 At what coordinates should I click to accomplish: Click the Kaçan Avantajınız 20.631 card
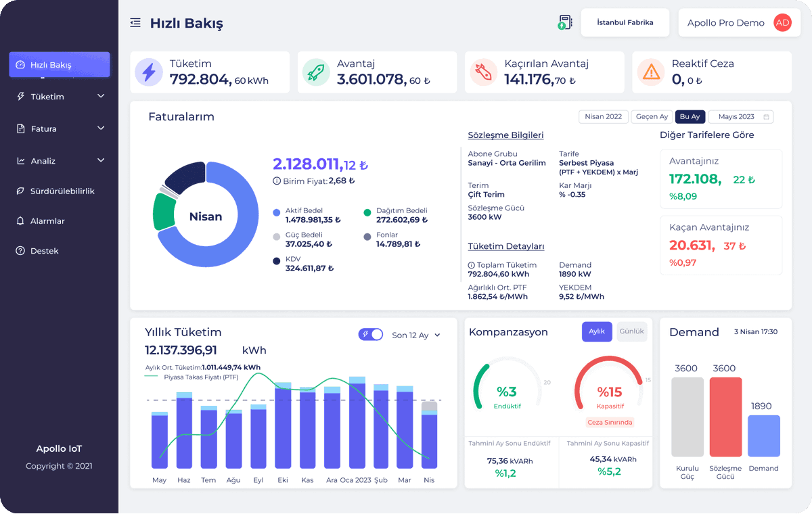[721, 246]
